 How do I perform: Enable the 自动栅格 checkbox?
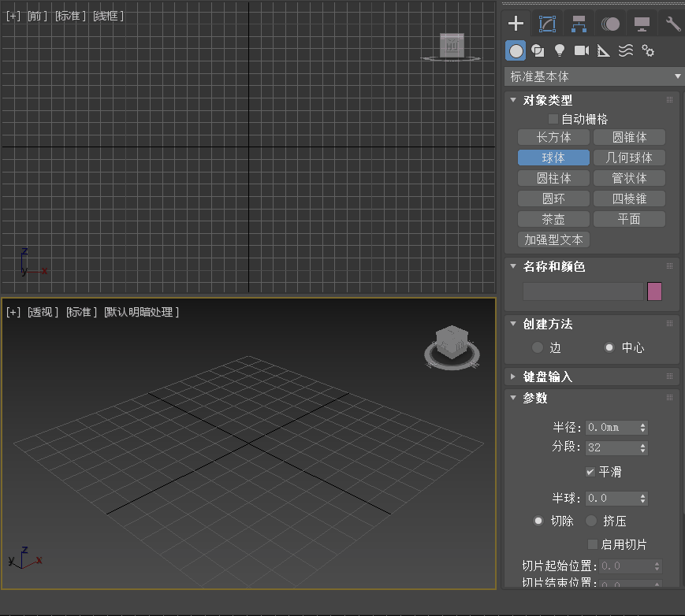[553, 119]
